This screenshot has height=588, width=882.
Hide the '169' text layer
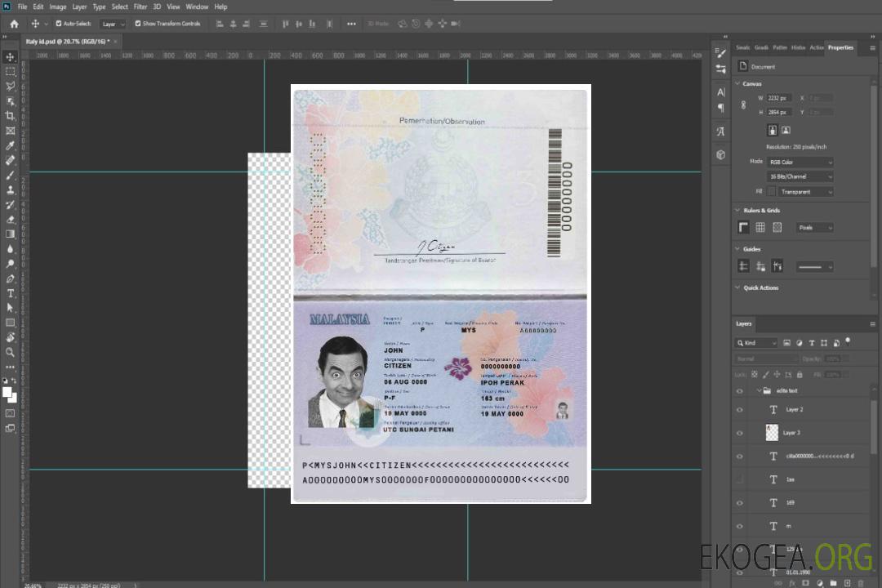[740, 503]
